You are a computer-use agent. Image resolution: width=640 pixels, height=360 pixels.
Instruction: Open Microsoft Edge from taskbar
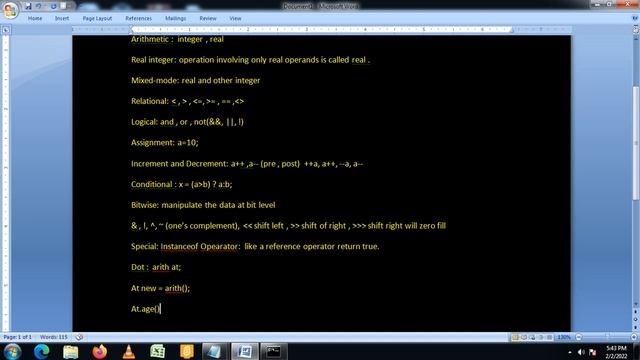(41, 351)
